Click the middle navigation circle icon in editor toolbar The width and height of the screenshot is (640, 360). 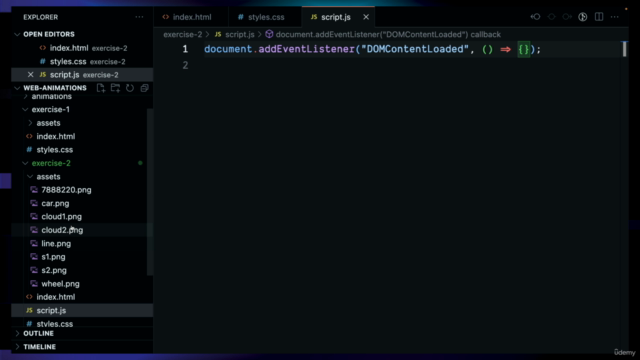pyautogui.click(x=551, y=17)
